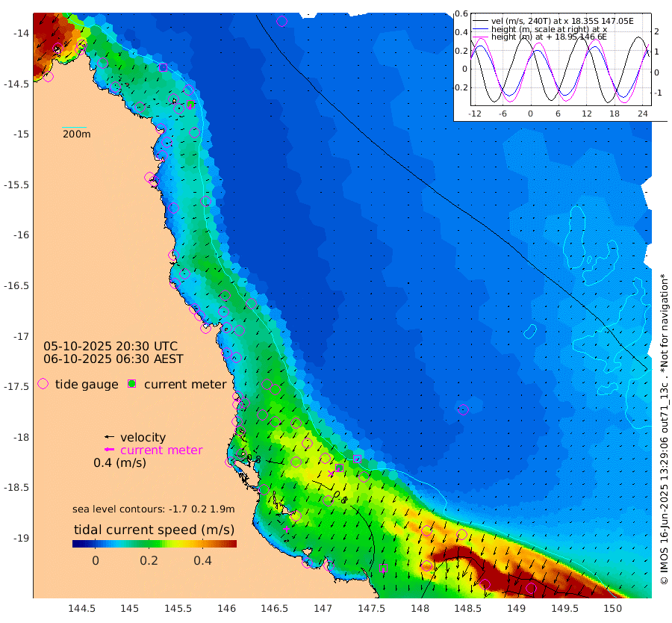Screen dimensions: 672x623
Task: Click the inset right axis label '2'
Action: [x=656, y=31]
